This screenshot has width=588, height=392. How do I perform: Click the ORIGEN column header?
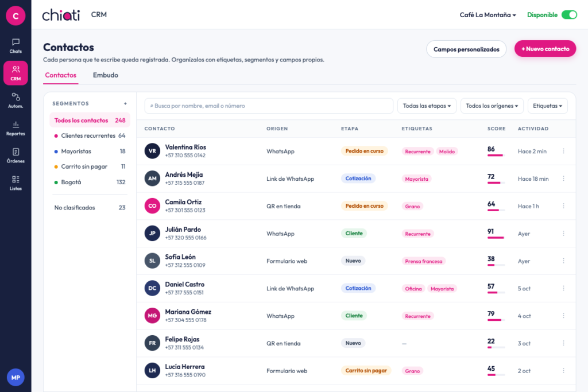click(277, 129)
